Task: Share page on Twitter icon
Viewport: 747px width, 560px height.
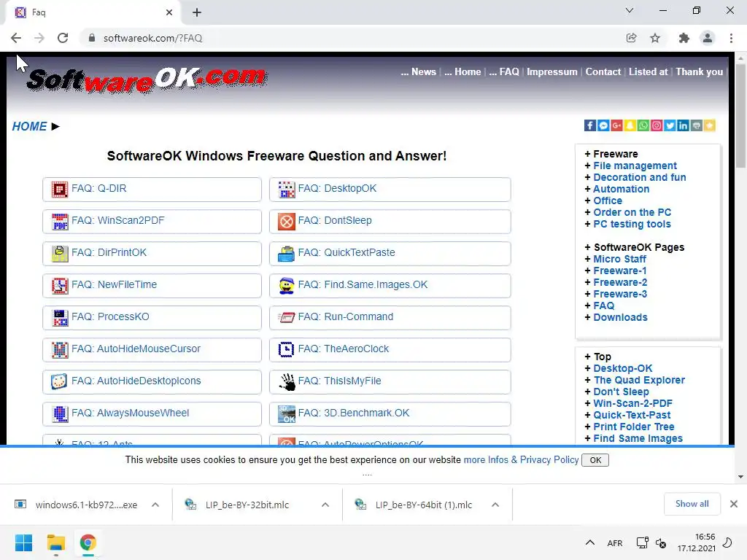Action: 670,125
